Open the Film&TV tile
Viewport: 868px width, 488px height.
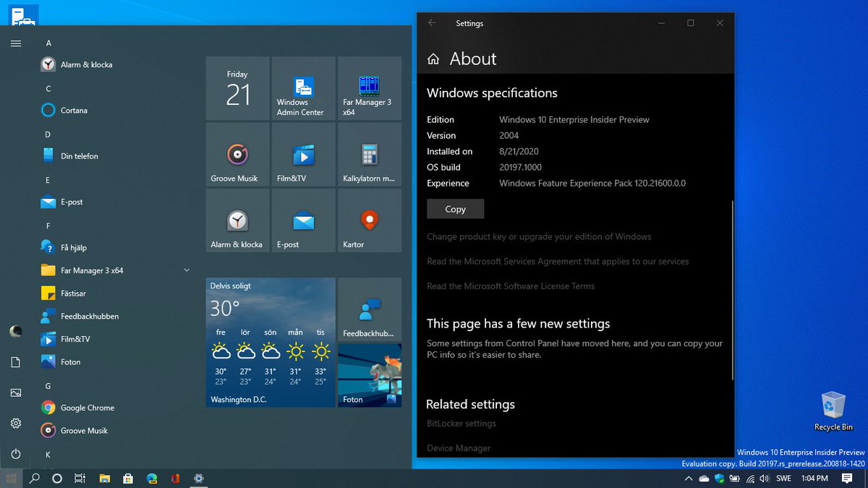point(303,155)
